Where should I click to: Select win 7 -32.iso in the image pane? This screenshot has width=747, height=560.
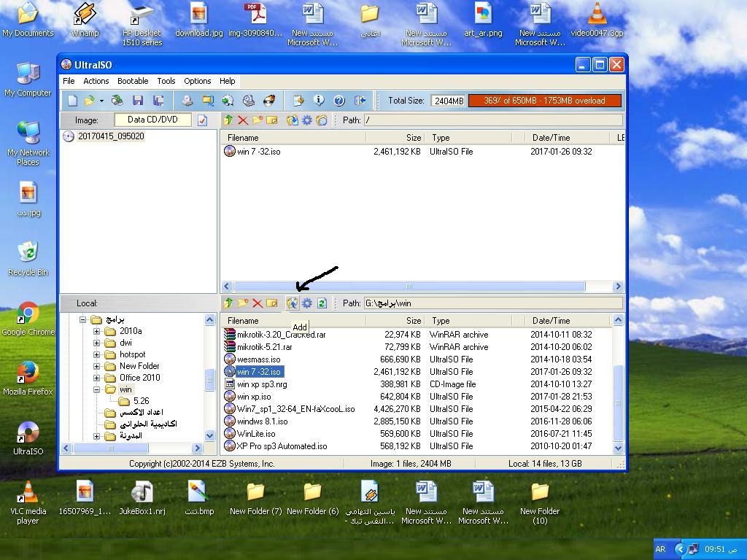[259, 152]
